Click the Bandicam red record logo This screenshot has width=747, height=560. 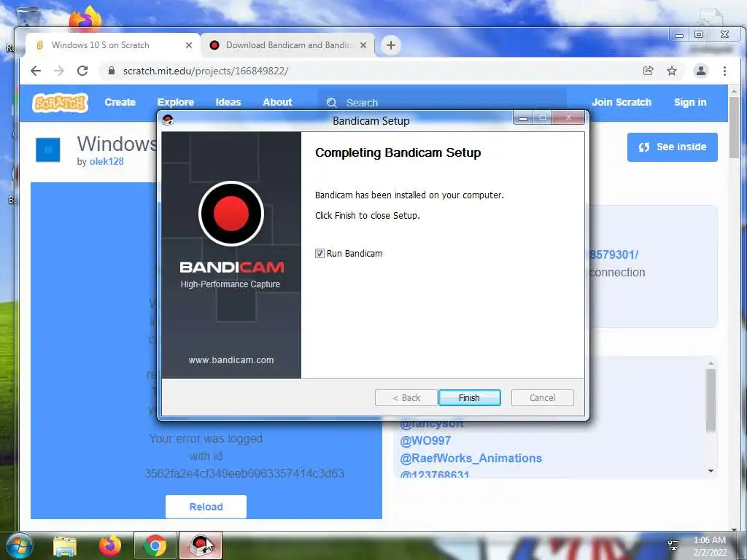(x=231, y=214)
